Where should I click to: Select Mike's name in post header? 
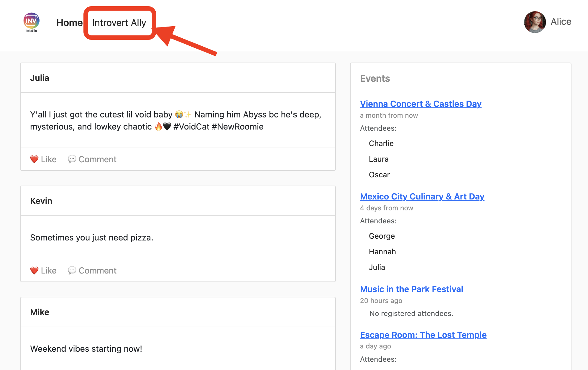tap(40, 312)
